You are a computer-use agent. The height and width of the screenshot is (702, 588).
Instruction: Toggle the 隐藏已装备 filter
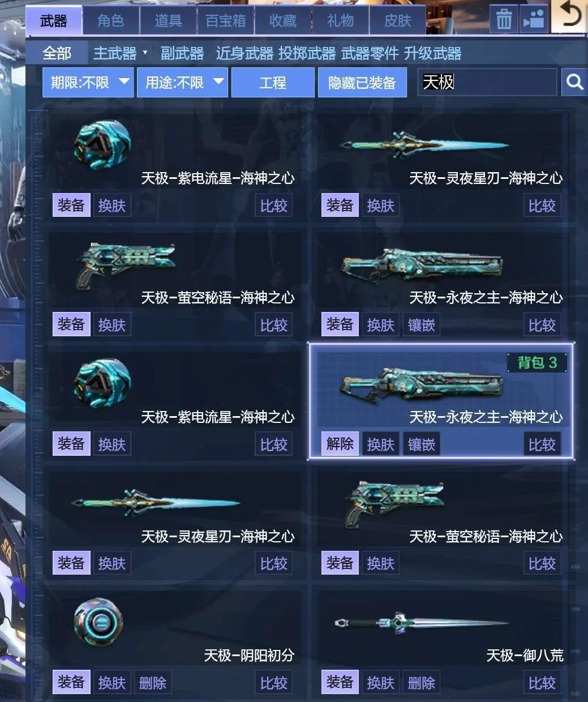pyautogui.click(x=362, y=83)
